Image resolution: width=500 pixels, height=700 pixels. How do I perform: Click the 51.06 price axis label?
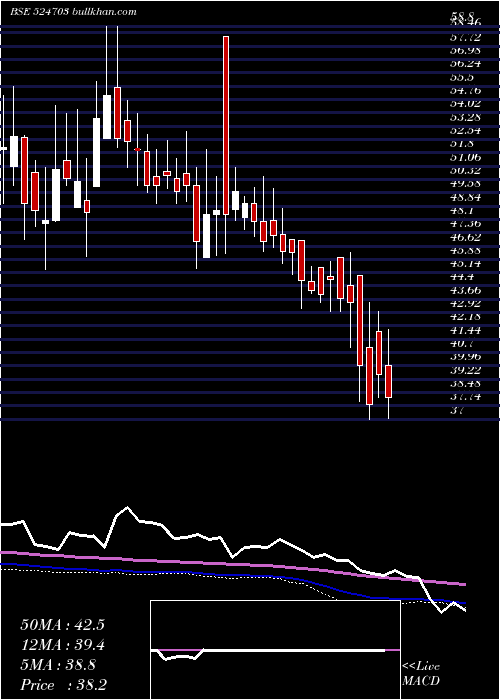click(x=465, y=157)
